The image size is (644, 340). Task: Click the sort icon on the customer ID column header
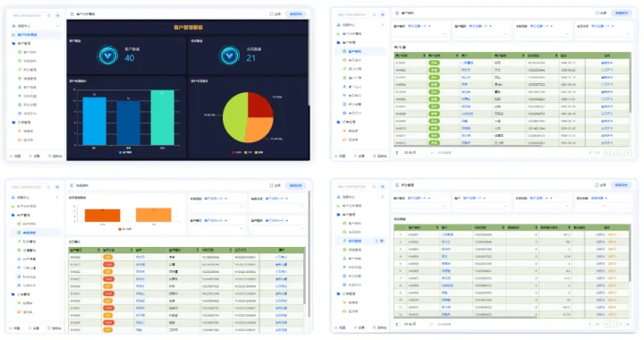[424, 55]
